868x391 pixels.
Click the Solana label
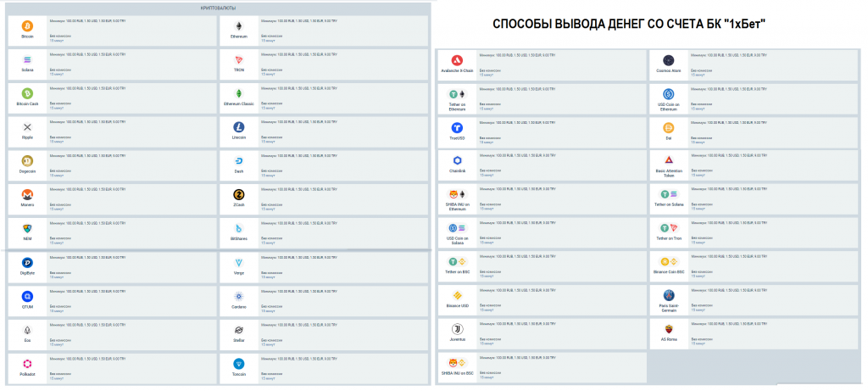click(x=27, y=70)
